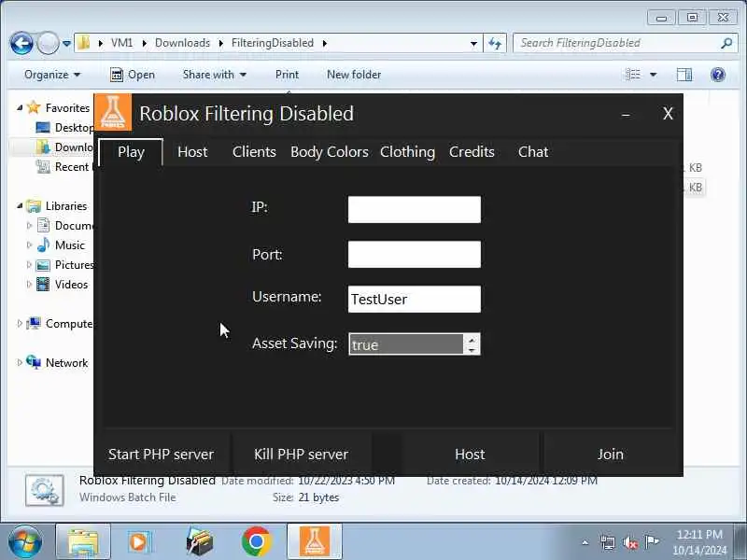View the Credits tab
This screenshot has width=747, height=560.
[x=472, y=152]
